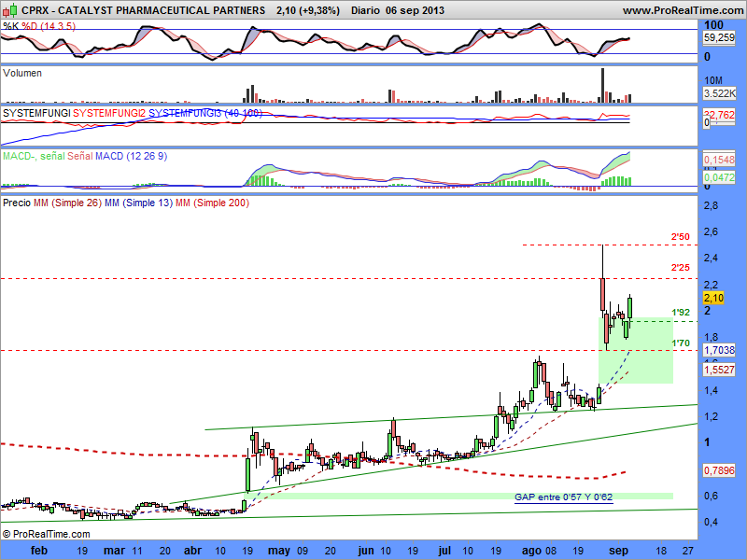Select the blue "SYSTEMFUNGI3" indicator label
747x560 pixels.
pyautogui.click(x=204, y=113)
